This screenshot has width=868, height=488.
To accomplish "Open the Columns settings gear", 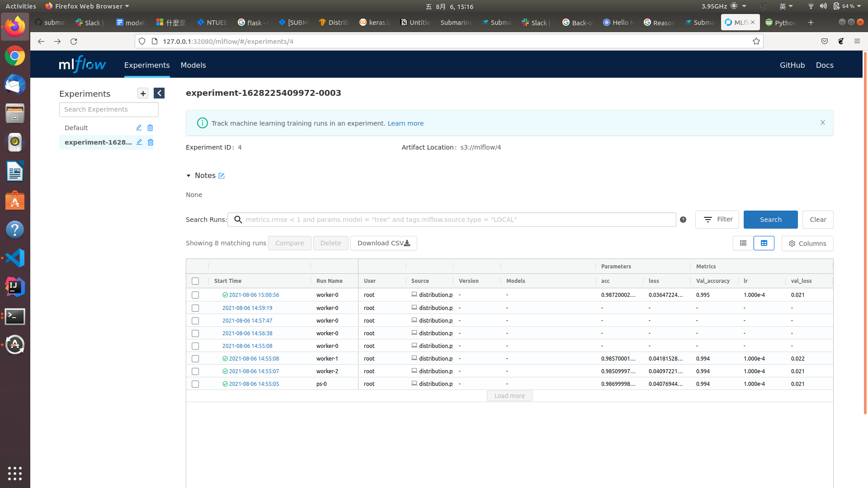I will point(807,244).
